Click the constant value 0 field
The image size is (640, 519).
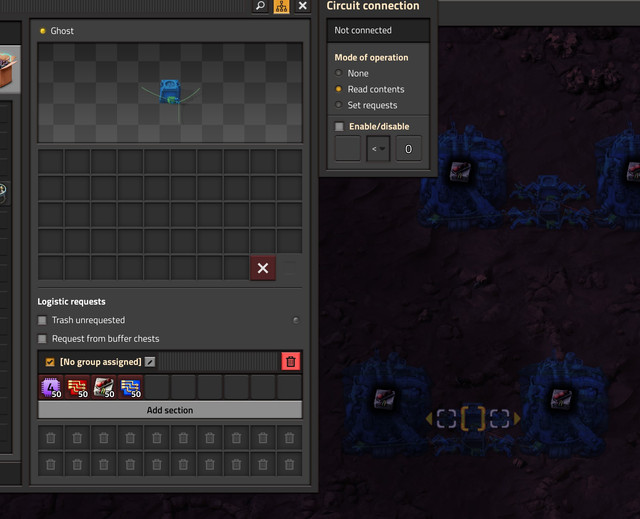click(x=409, y=149)
